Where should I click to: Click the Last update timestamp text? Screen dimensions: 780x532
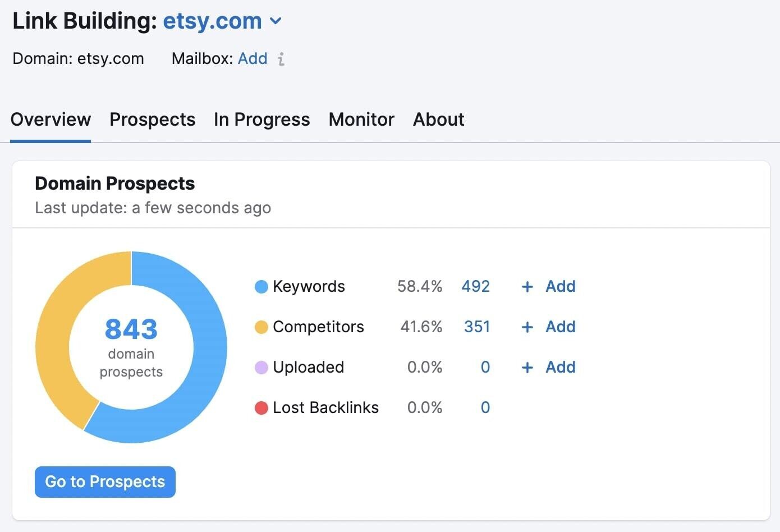tap(153, 208)
